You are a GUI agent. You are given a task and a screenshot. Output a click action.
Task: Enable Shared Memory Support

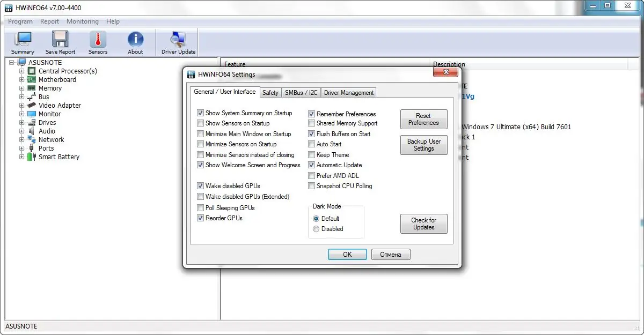point(312,123)
